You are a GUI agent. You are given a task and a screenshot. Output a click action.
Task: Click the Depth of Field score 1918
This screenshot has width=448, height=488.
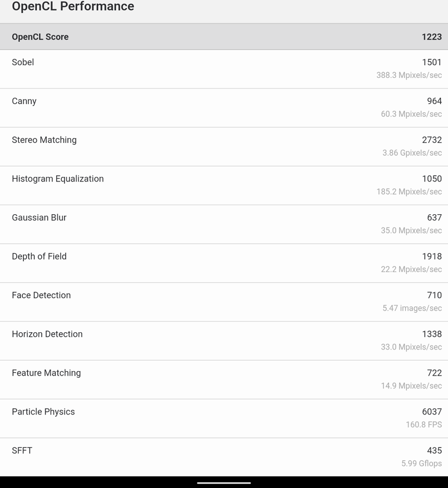point(432,257)
